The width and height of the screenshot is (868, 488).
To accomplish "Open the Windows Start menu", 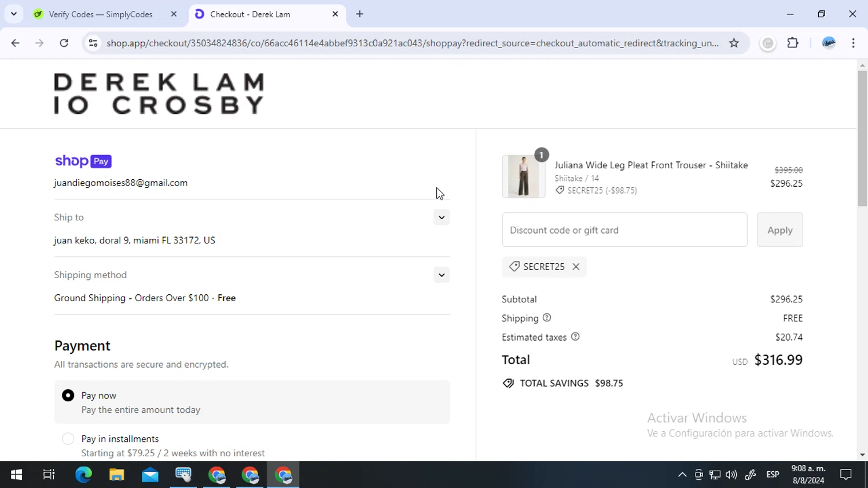I will [x=16, y=475].
